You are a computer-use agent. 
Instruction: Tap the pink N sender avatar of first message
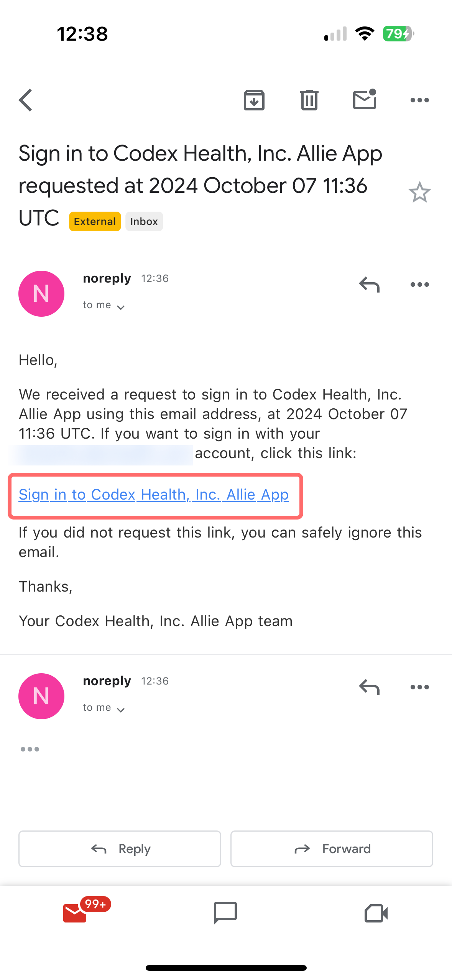(x=41, y=294)
